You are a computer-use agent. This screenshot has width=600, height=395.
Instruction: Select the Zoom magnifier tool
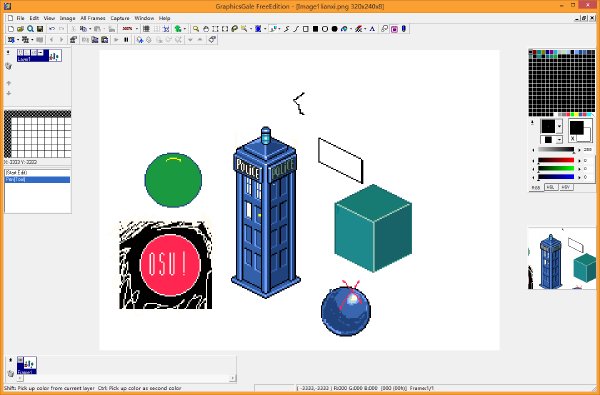pos(196,29)
